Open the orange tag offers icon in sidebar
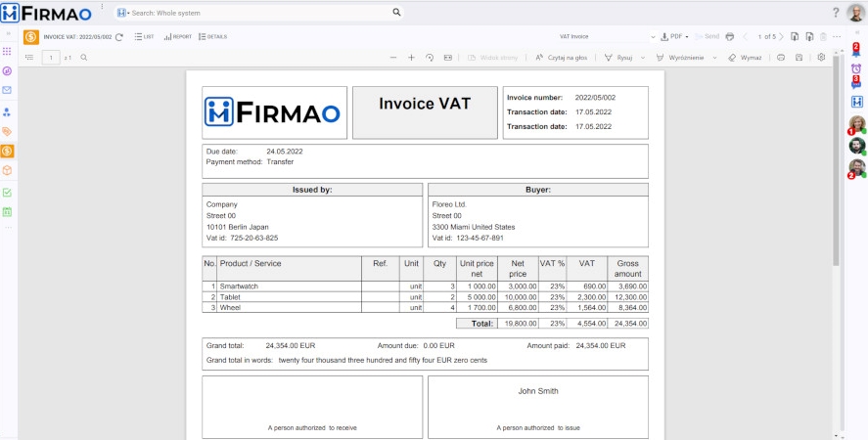The width and height of the screenshot is (868, 440). click(x=7, y=131)
